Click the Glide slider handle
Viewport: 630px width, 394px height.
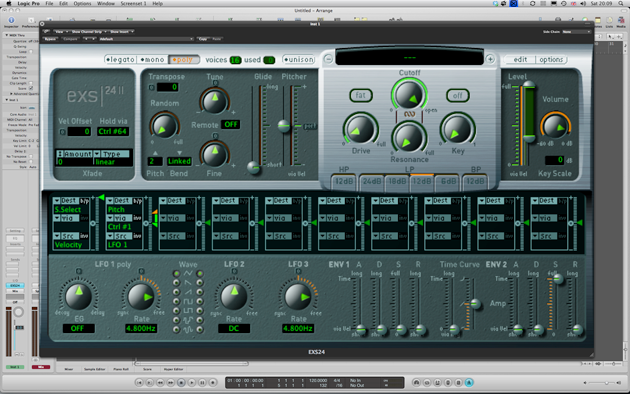click(x=253, y=167)
